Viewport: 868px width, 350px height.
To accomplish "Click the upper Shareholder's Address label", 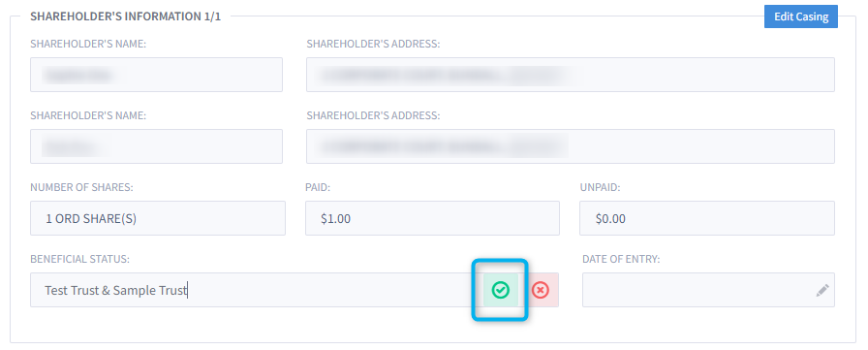I will tap(373, 44).
